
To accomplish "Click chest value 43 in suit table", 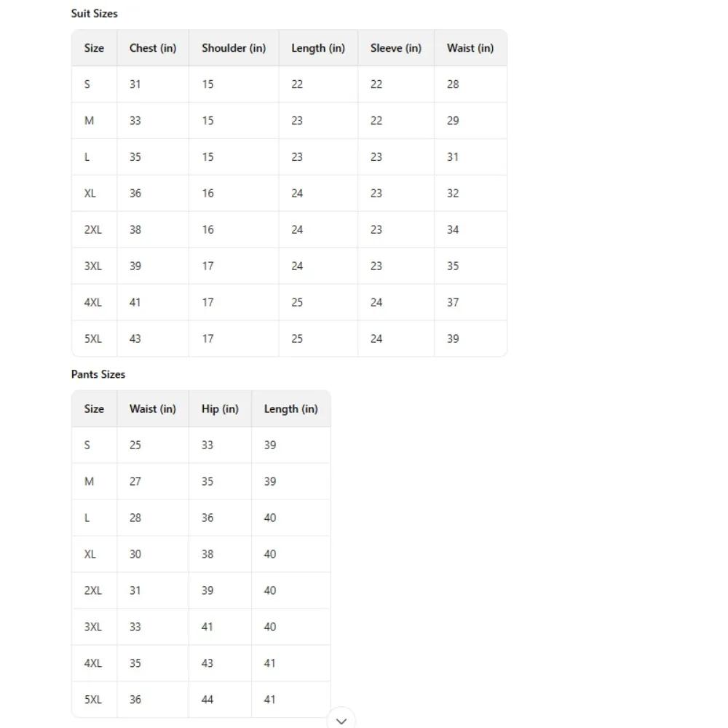I will click(135, 339).
